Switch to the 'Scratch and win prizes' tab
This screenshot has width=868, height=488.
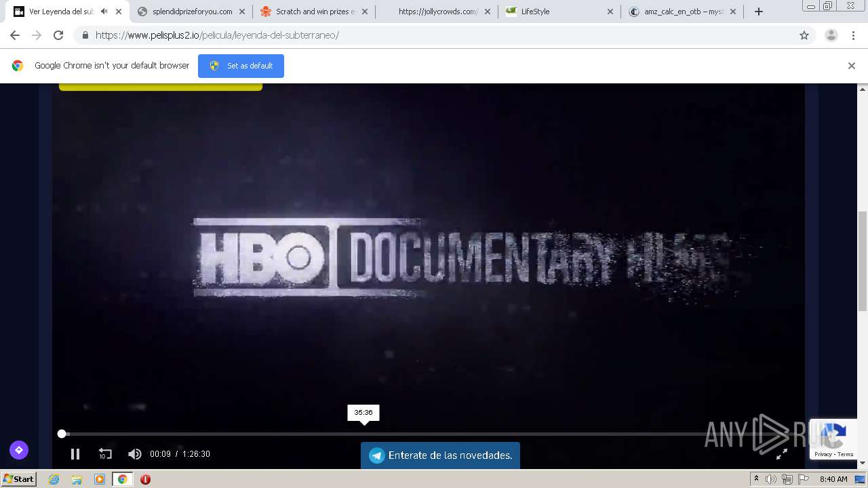[x=315, y=12]
